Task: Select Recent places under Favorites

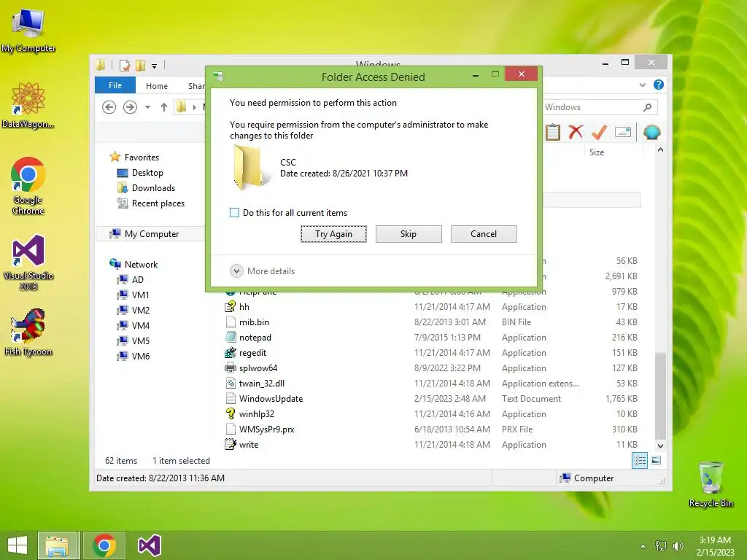Action: (158, 203)
